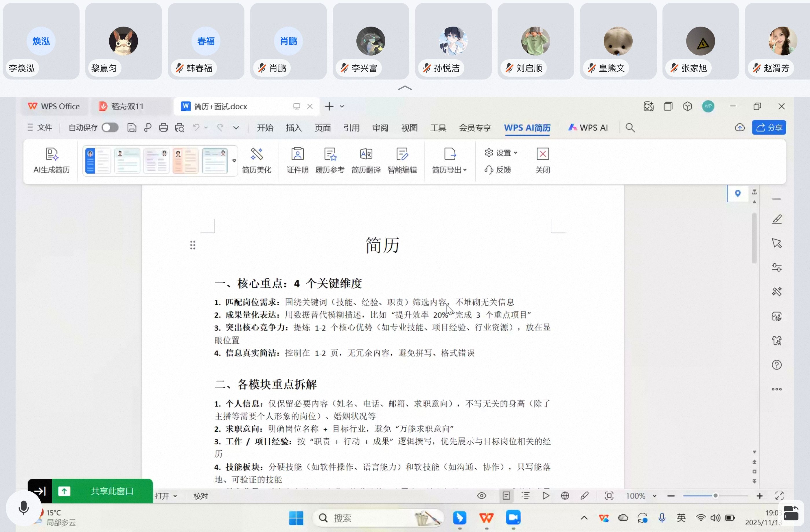
Task: Click the 证件照 ID photo icon
Action: pos(297,154)
